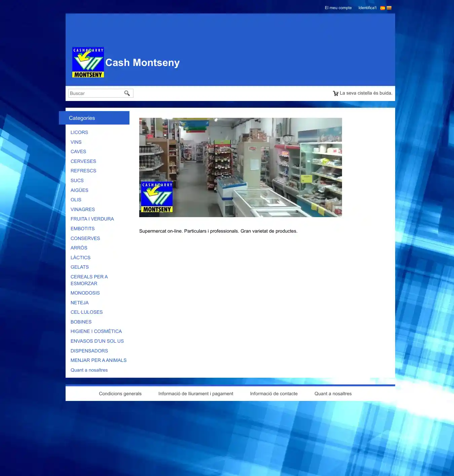Switch language with the Spanish flag icon
This screenshot has width=454, height=476.
point(382,8)
